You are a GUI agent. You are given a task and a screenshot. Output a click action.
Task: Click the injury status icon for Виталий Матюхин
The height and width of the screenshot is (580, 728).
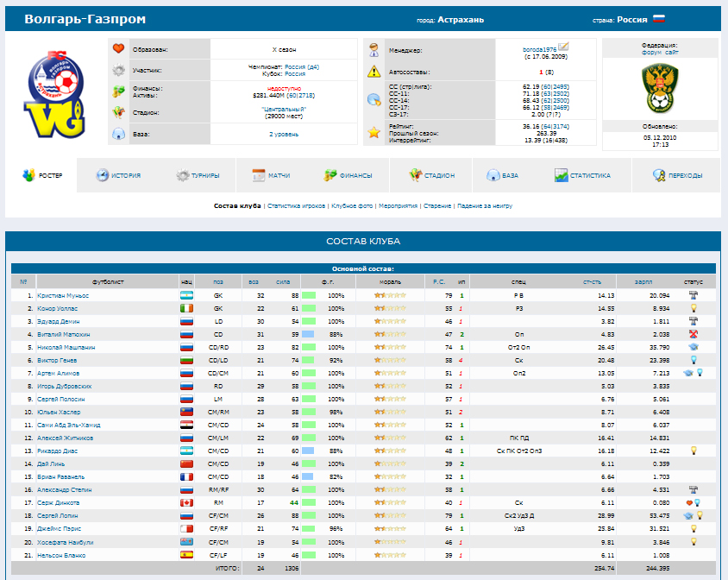click(693, 334)
